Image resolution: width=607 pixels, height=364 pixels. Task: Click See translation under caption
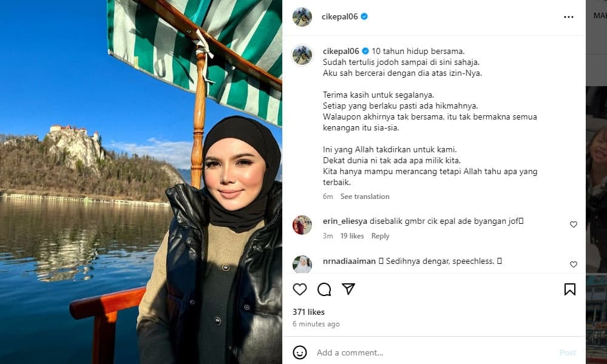point(365,197)
